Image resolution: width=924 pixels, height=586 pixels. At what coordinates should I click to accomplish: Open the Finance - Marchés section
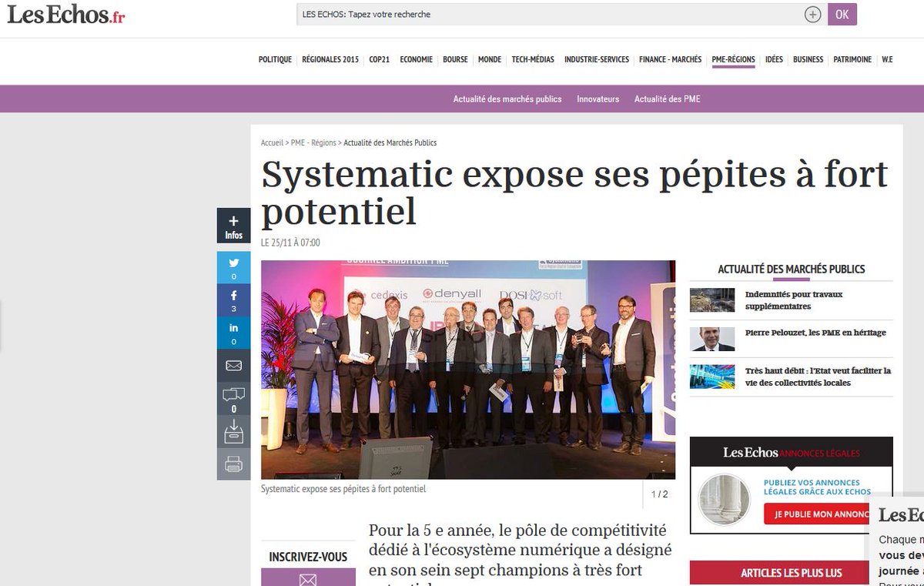[671, 59]
